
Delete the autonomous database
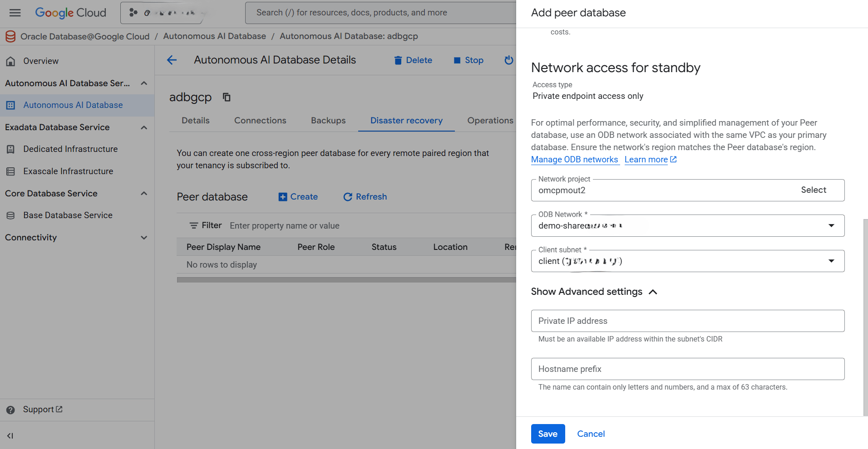click(x=412, y=60)
